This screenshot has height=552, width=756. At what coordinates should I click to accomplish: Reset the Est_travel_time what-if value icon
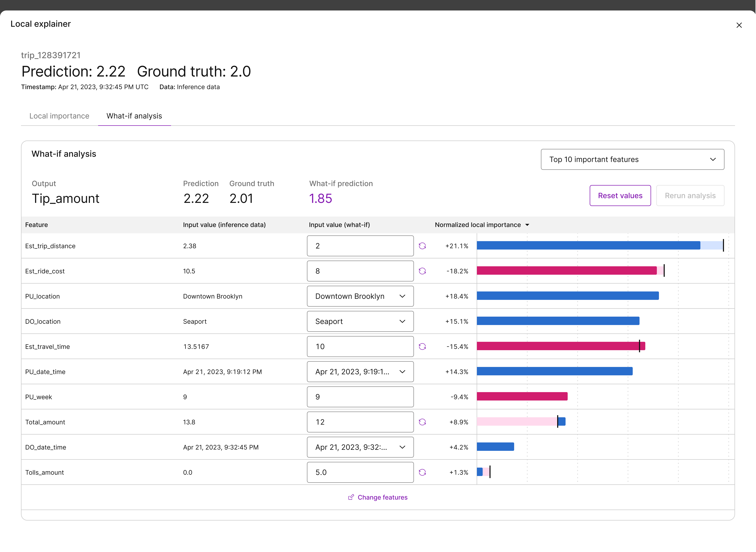pos(422,347)
